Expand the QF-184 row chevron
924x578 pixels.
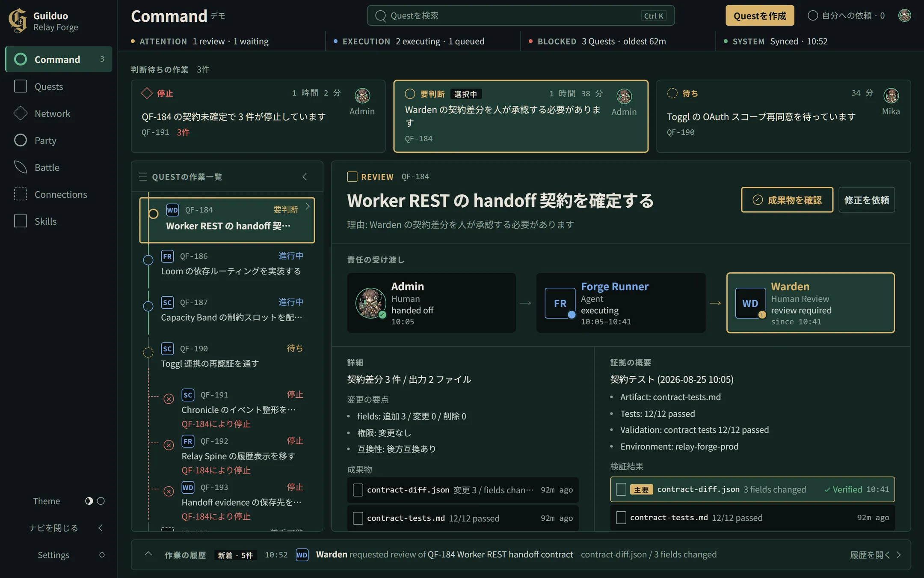[x=308, y=206]
